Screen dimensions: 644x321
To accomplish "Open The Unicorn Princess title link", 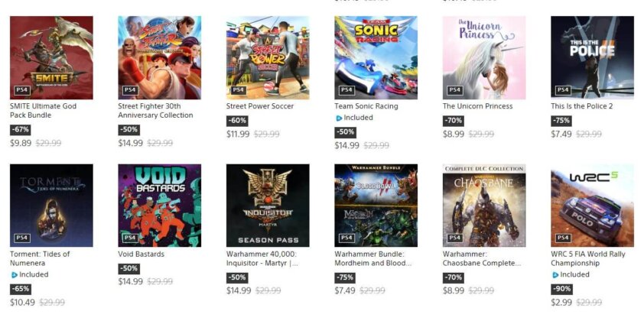I will pyautogui.click(x=478, y=106).
